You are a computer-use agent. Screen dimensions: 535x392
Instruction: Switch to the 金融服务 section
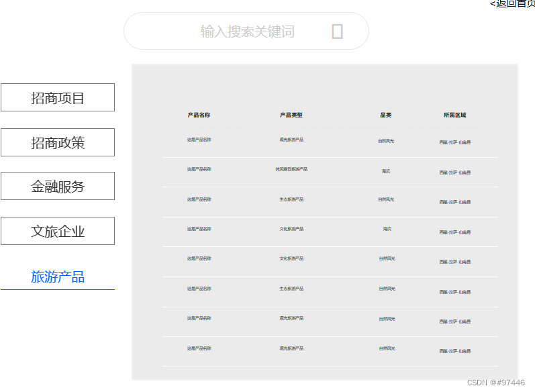pos(58,186)
